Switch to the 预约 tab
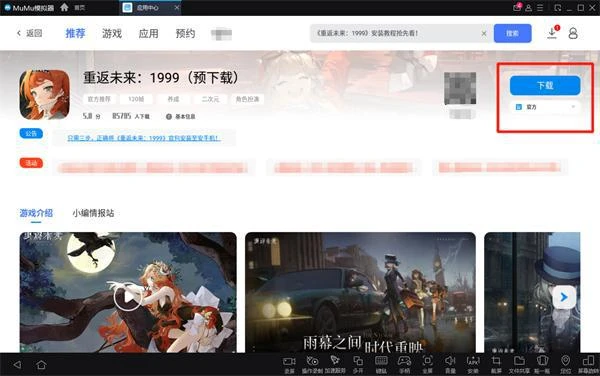600x376 pixels. coord(185,34)
